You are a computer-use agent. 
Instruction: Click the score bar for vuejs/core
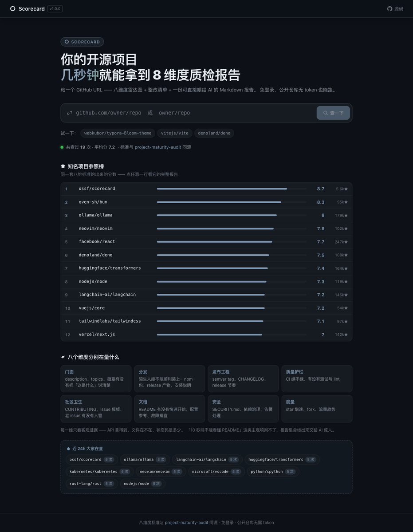[232, 308]
